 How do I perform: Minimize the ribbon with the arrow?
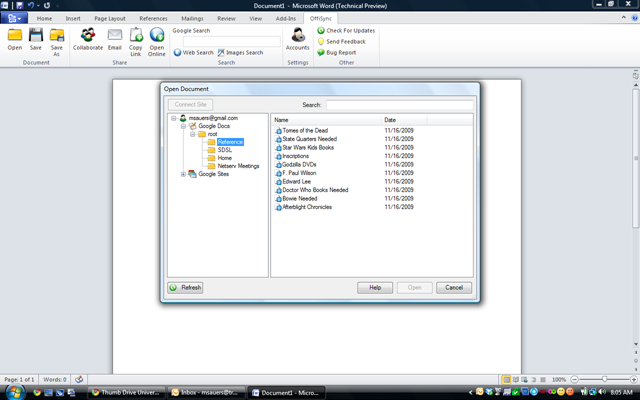(x=624, y=18)
